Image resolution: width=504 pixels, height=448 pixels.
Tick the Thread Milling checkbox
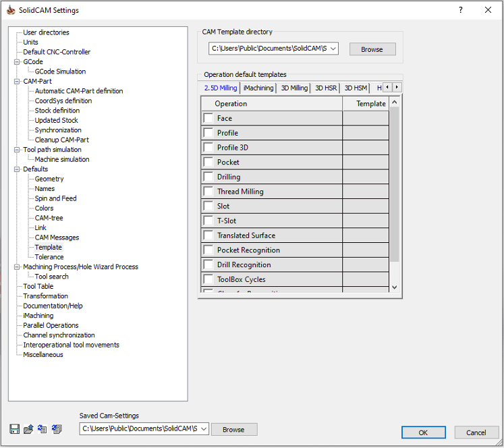pos(208,192)
